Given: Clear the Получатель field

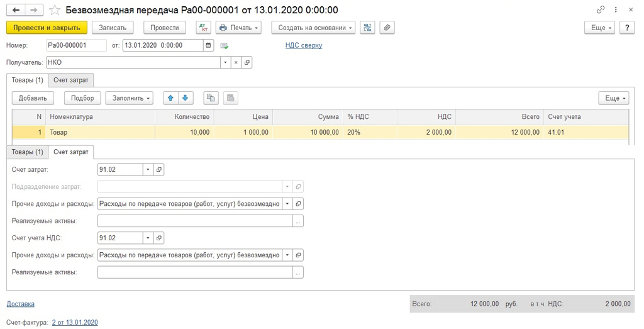Looking at the screenshot, I should tap(236, 62).
